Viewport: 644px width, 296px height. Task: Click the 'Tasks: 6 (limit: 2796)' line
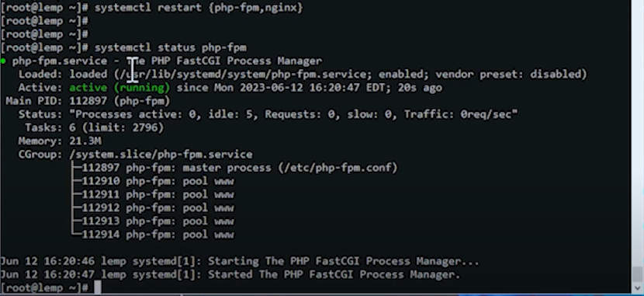click(94, 127)
